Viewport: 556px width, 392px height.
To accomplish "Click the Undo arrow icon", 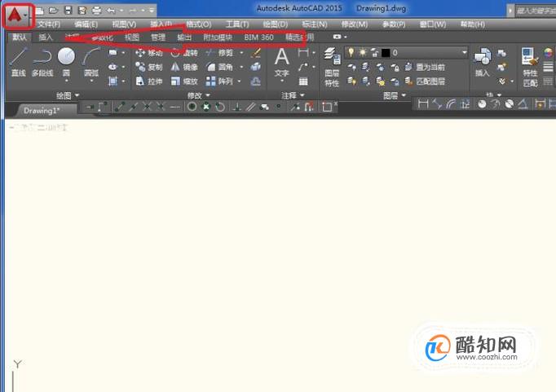I will pyautogui.click(x=111, y=11).
